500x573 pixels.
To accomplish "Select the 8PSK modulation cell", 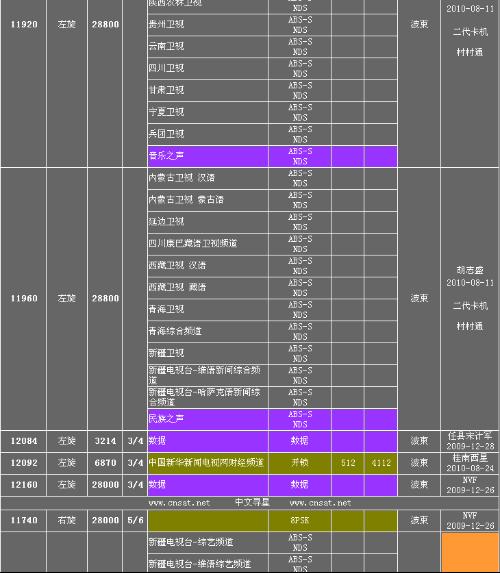I will tap(300, 520).
